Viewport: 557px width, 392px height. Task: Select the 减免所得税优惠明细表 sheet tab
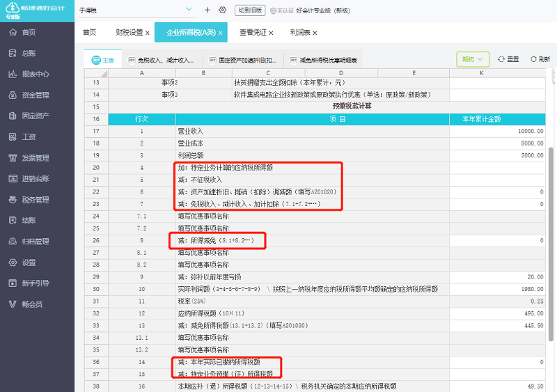(x=323, y=60)
